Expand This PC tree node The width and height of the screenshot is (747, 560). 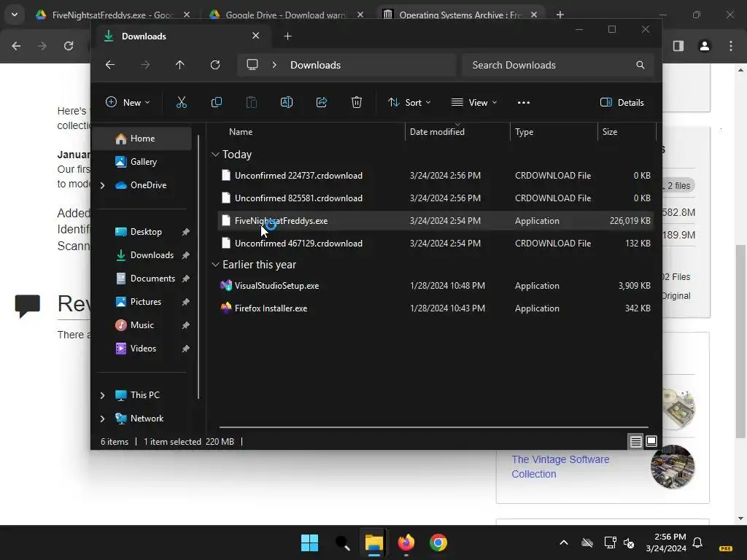[102, 395]
